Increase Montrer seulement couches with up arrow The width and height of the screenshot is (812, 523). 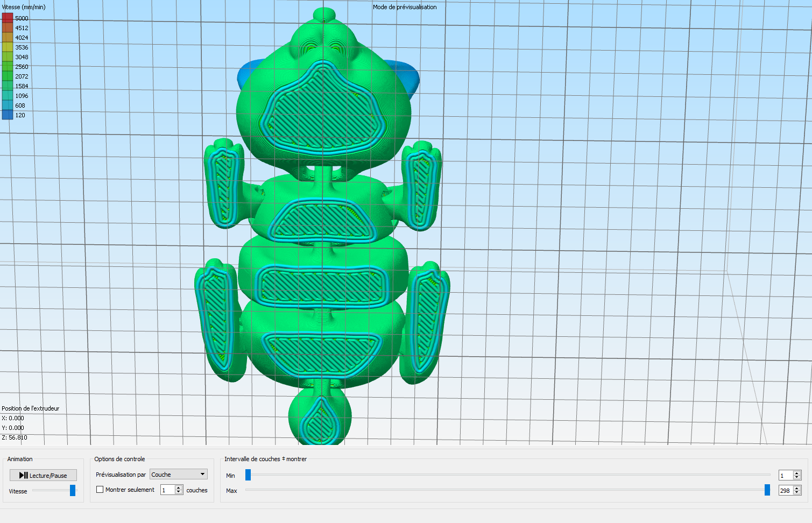pos(179,487)
